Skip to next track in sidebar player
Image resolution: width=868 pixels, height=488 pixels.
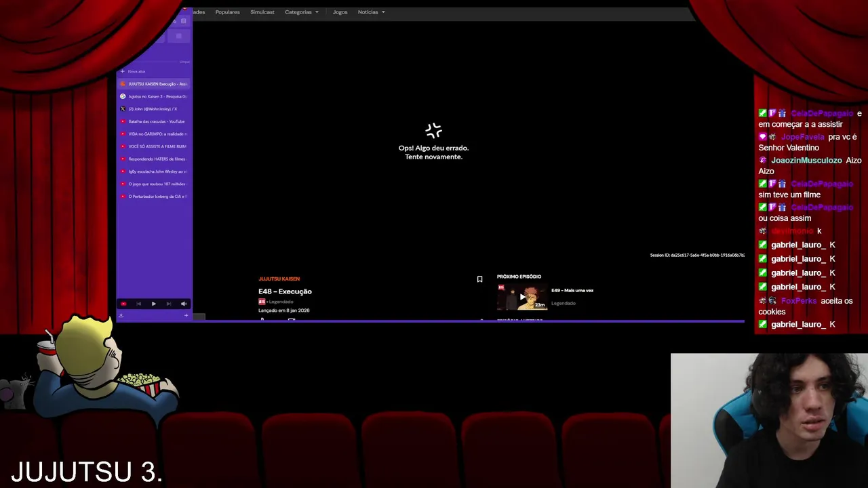point(168,304)
